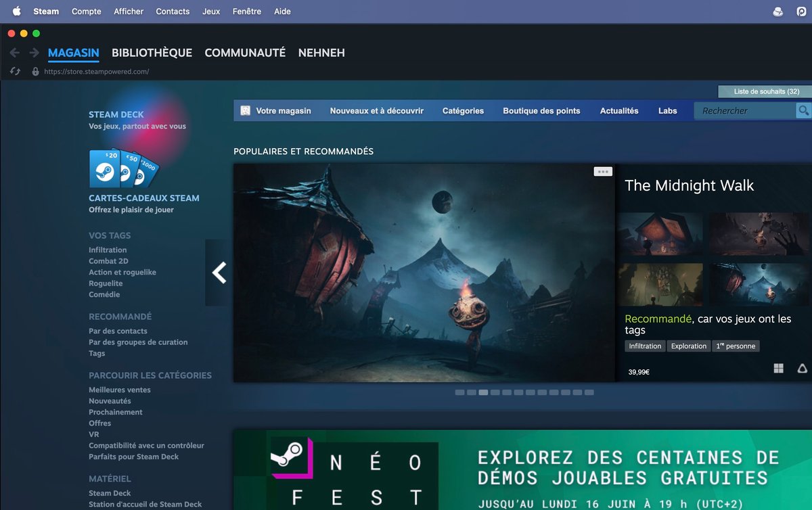
Task: Open Liste de souhaits (32)
Action: [765, 91]
